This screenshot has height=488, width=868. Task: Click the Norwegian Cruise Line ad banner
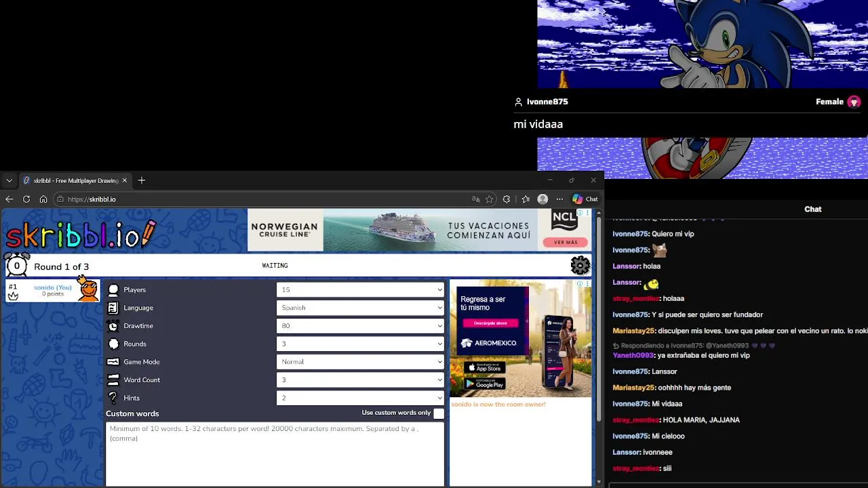click(420, 230)
